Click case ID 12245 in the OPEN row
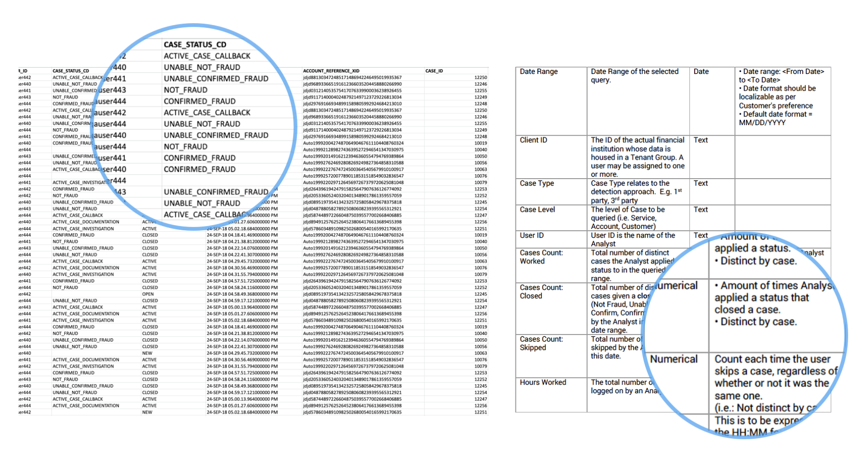The image size is (868, 452). tap(480, 294)
